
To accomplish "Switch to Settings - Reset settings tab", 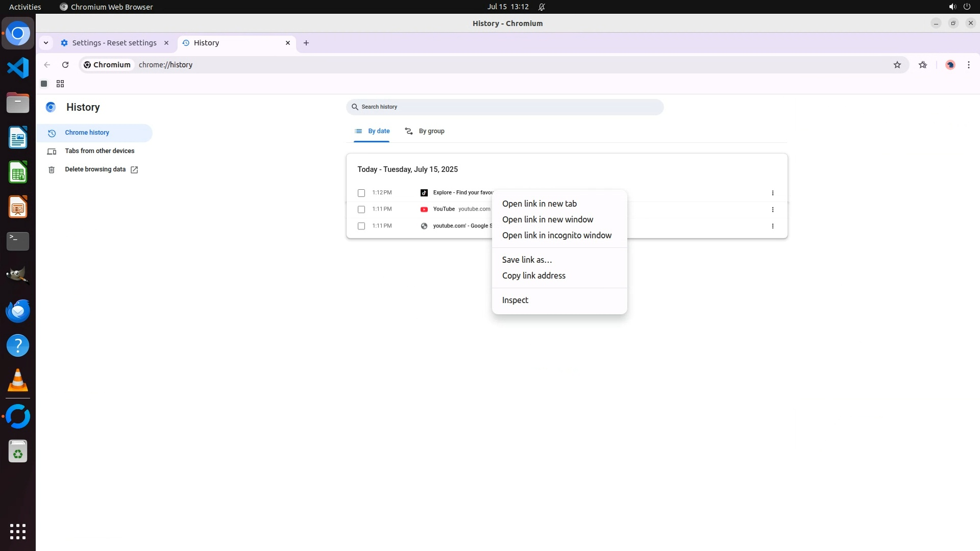I will (114, 43).
